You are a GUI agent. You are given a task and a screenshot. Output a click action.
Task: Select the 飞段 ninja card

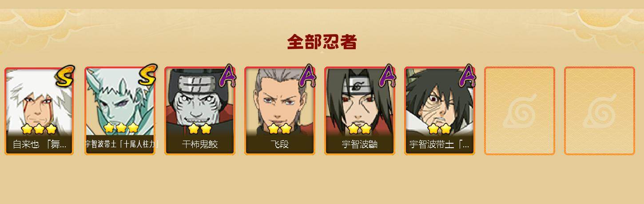[280, 111]
